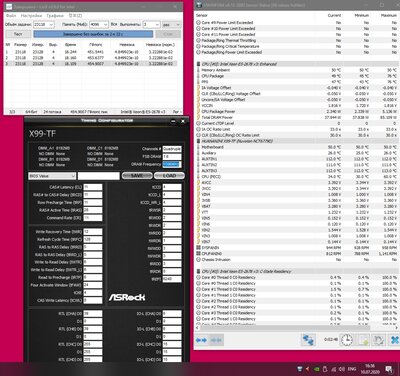
Task: Click the blue expand-columns arrows in HWiNFO
Action: (x=201, y=340)
